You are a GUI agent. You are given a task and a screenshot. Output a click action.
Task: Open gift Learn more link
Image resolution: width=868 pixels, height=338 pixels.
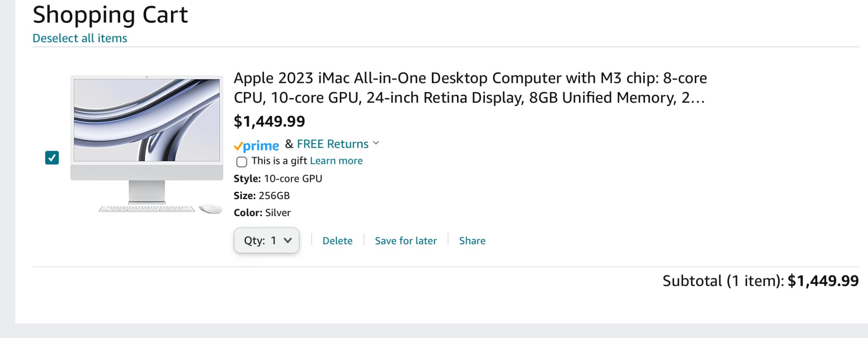pyautogui.click(x=336, y=161)
